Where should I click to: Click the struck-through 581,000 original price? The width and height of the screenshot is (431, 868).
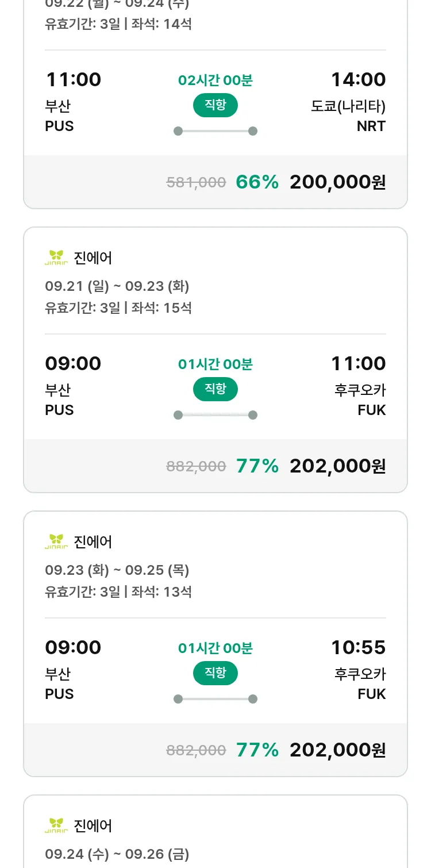(x=196, y=183)
